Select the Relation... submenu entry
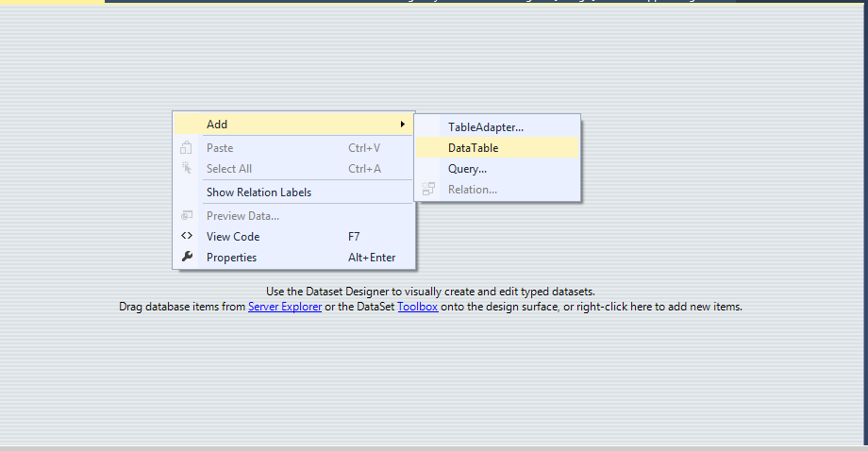Viewport: 868px width, 451px height. pyautogui.click(x=473, y=190)
